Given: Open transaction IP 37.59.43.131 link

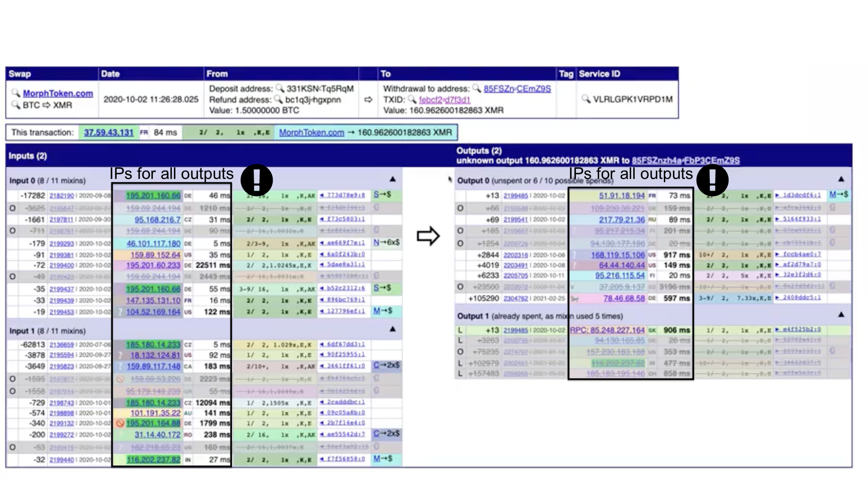Looking at the screenshot, I should pos(108,133).
